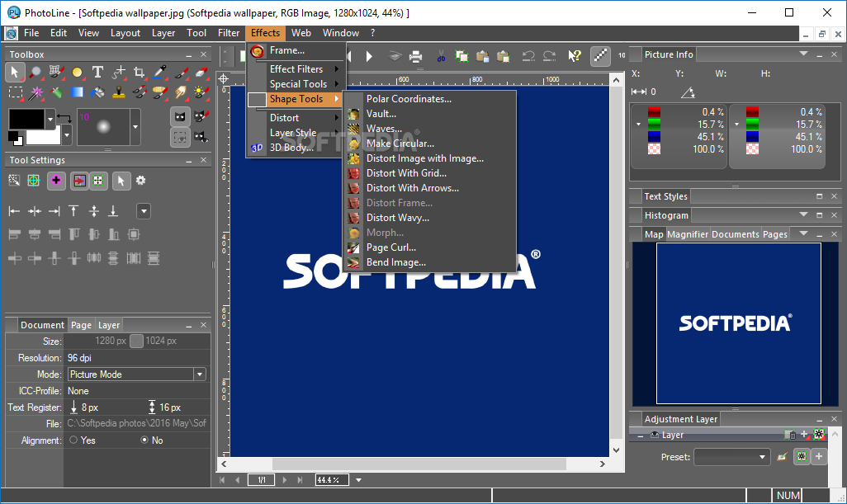
Task: Select the Crop tool
Action: (x=140, y=72)
